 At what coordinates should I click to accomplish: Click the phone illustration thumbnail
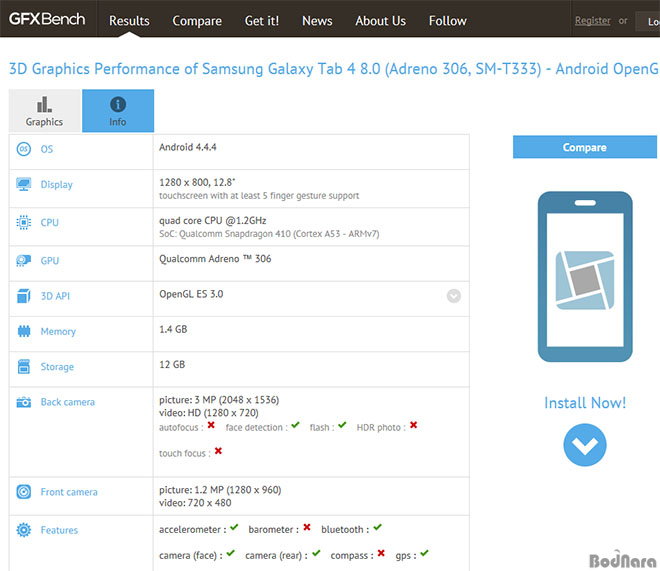click(585, 276)
